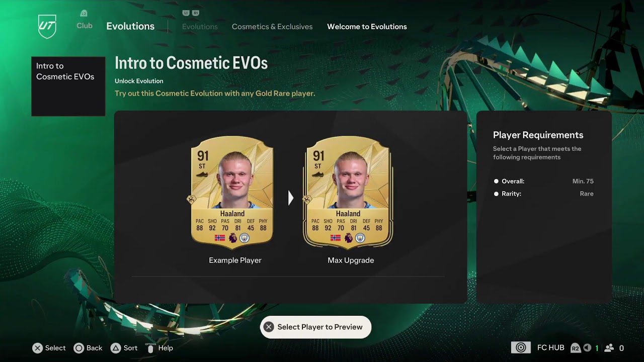Open FC HUB

pos(550,348)
